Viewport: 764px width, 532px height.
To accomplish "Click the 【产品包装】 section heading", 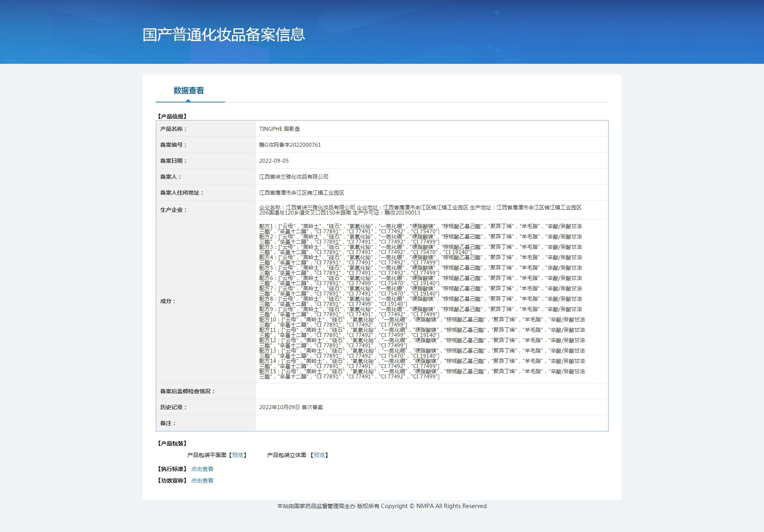I will click(172, 443).
